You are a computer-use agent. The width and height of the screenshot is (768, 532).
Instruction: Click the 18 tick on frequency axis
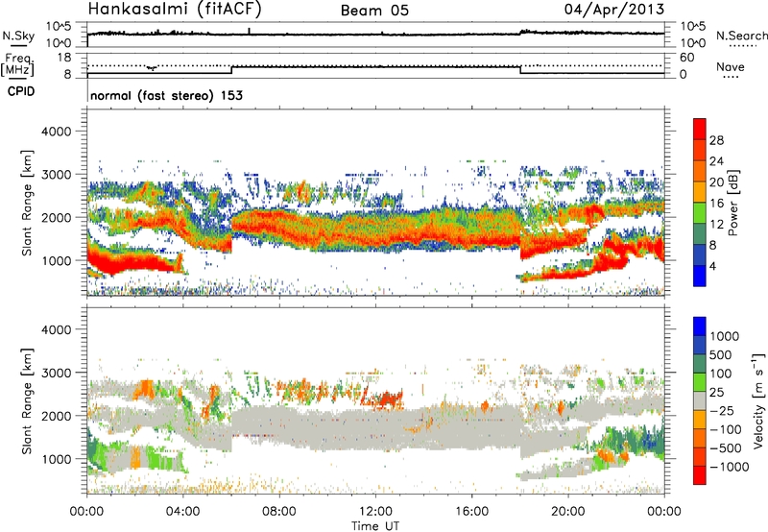point(64,58)
